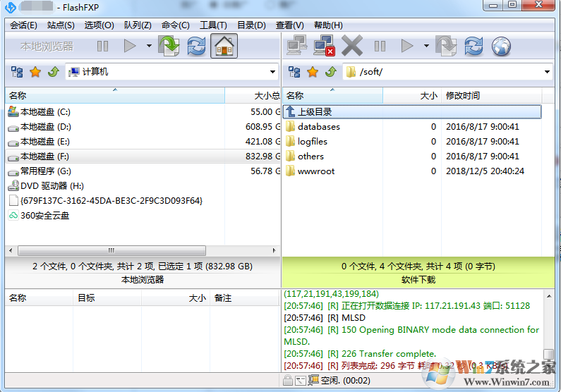561x392 pixels.
Task: Show folder tree in the remote pane
Action: click(294, 72)
